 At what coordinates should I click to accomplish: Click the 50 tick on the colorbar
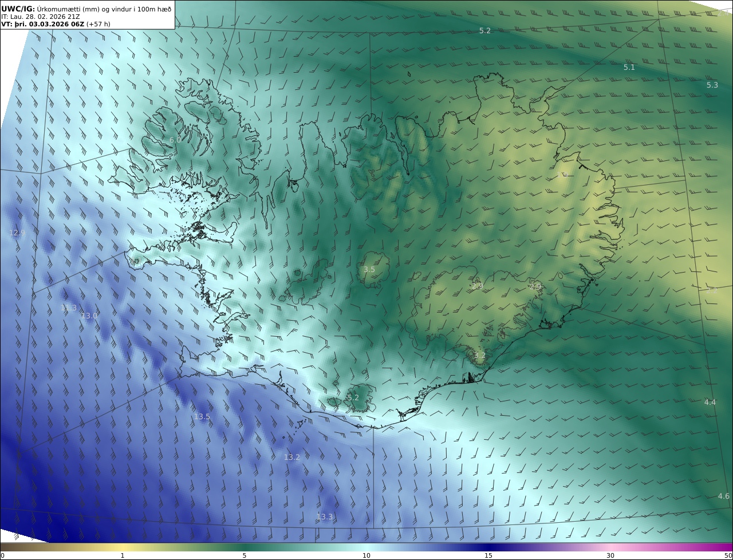coord(728,555)
